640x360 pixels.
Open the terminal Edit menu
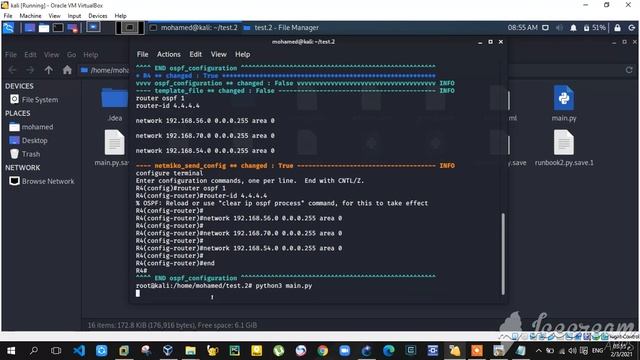coord(196,54)
